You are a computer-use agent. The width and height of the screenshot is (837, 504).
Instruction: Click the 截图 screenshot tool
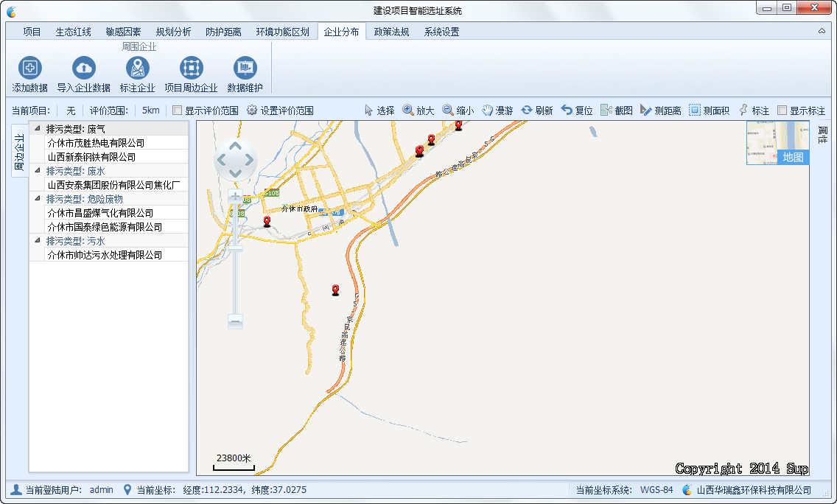[x=616, y=111]
